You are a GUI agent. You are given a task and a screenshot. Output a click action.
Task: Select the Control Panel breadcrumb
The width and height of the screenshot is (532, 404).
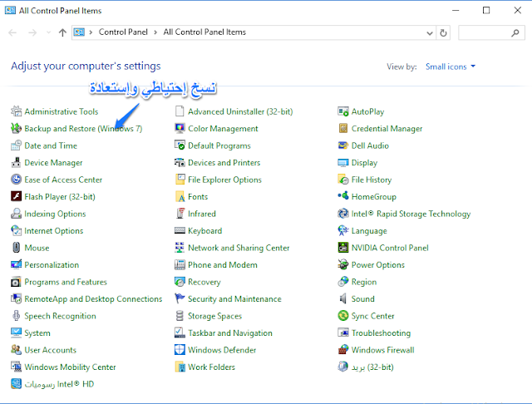123,32
